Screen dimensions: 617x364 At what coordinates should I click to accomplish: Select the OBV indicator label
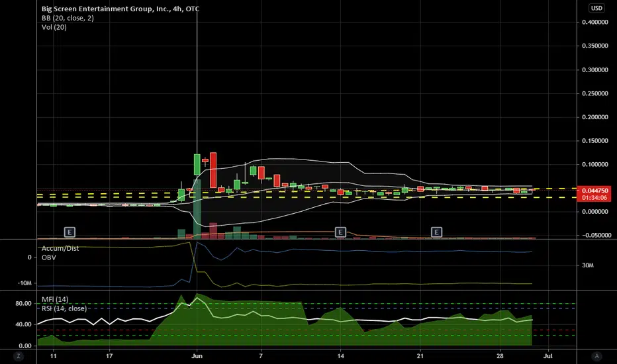click(49, 257)
